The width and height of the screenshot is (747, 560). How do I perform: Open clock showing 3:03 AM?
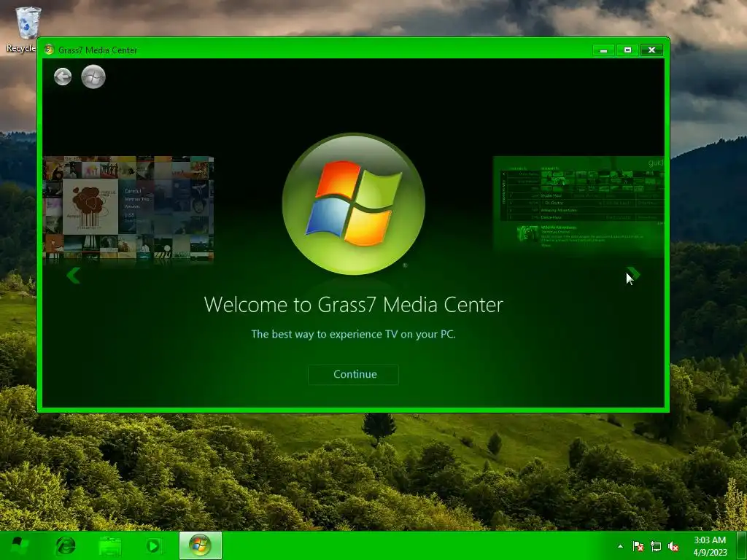tap(710, 546)
